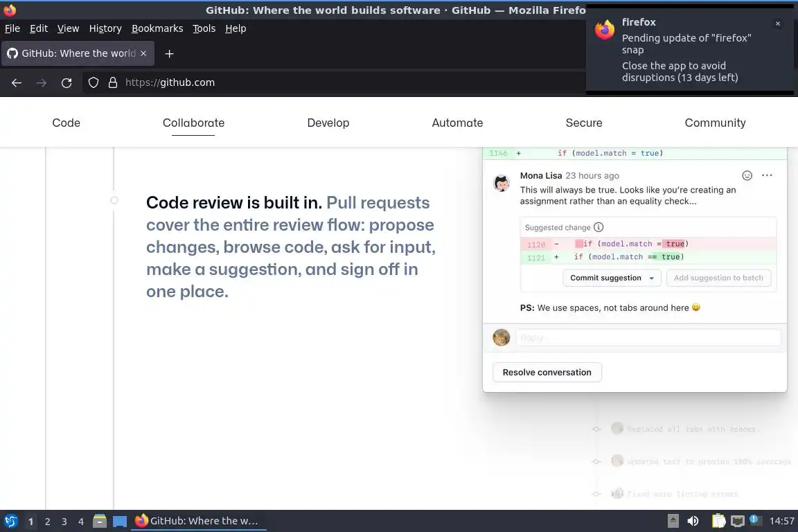Open update notifier tray icon
This screenshot has width=798, height=532.
coord(756,520)
